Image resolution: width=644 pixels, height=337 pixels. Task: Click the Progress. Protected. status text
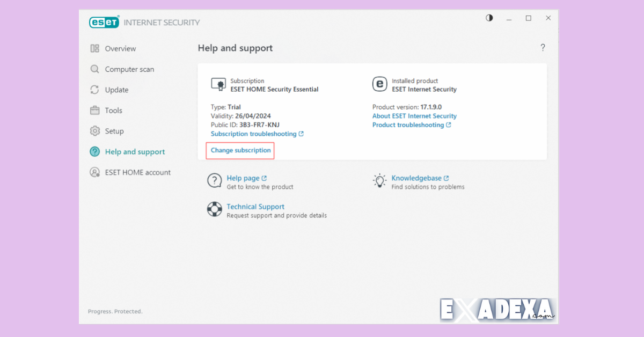click(115, 311)
